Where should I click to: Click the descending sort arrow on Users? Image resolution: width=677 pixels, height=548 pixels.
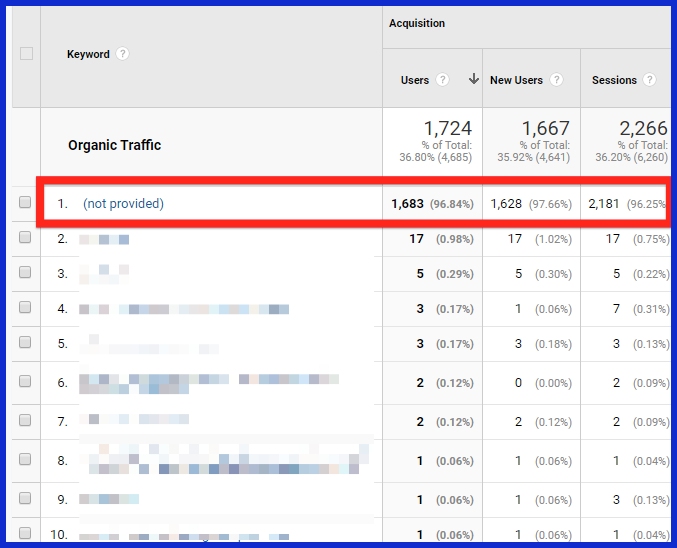473,80
